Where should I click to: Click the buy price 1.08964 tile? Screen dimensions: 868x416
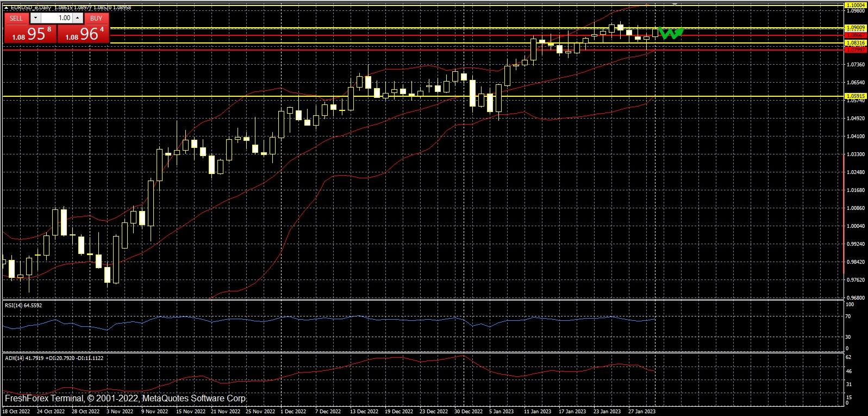(x=84, y=34)
